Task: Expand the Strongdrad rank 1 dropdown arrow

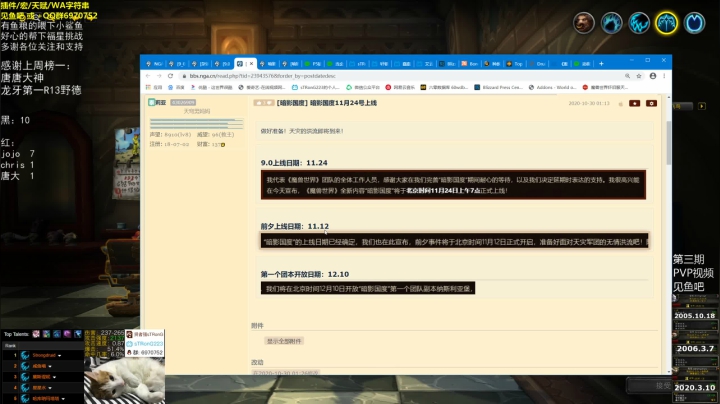Action: coord(60,356)
